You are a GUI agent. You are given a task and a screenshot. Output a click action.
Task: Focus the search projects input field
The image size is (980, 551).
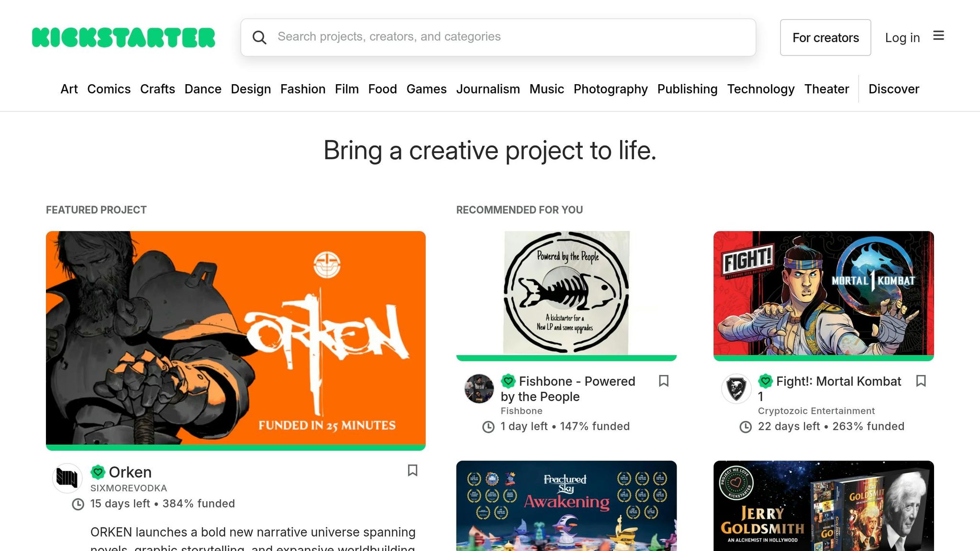point(498,37)
